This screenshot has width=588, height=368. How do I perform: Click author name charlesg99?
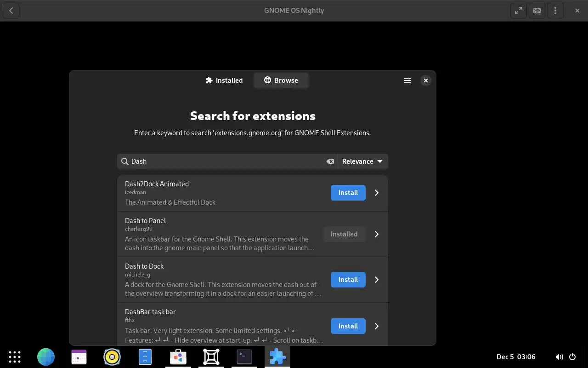coord(139,229)
